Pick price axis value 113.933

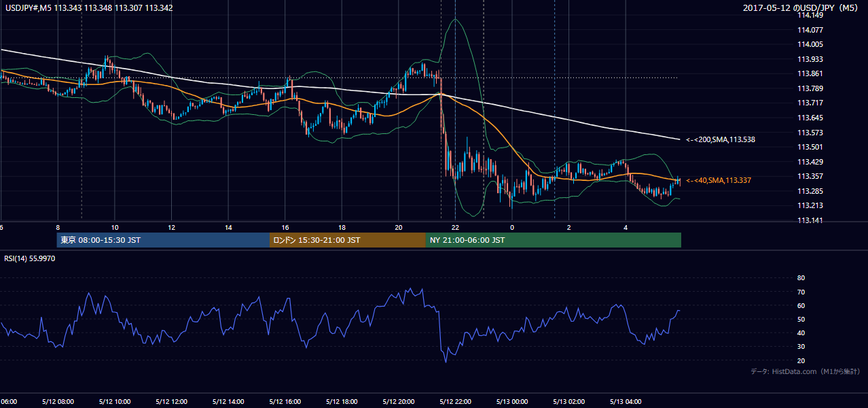coord(810,59)
